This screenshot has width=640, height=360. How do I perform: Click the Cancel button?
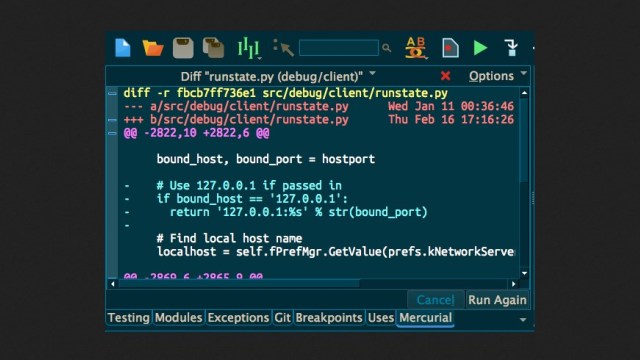point(435,300)
